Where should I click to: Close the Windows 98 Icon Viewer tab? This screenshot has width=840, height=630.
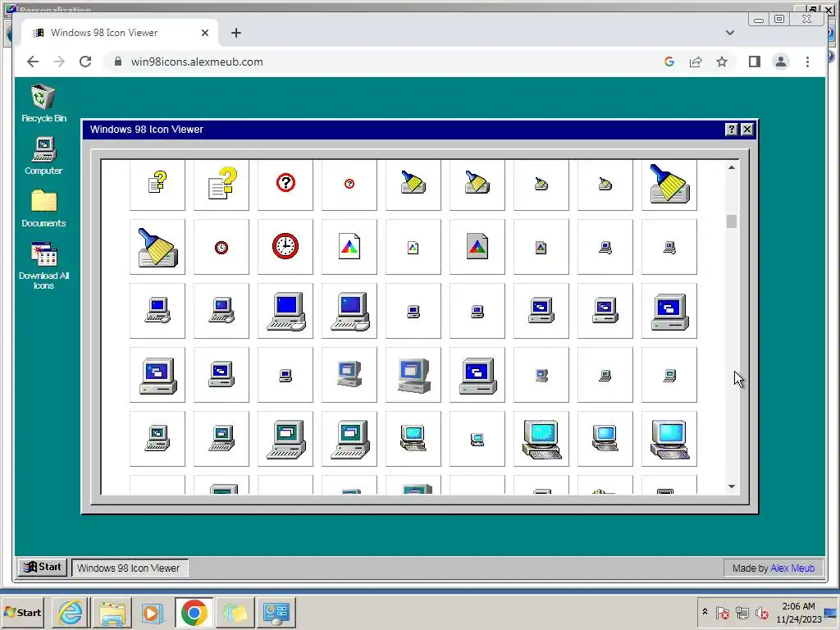[204, 33]
